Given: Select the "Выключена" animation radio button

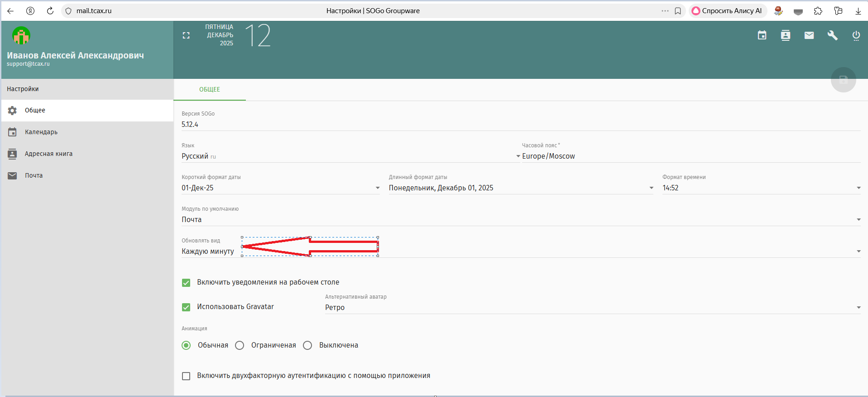Looking at the screenshot, I should pos(307,345).
